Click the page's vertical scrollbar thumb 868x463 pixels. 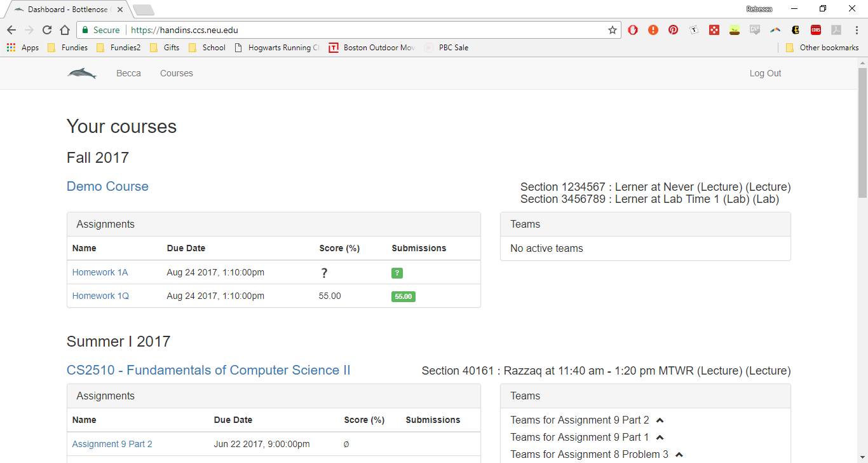tap(862, 127)
